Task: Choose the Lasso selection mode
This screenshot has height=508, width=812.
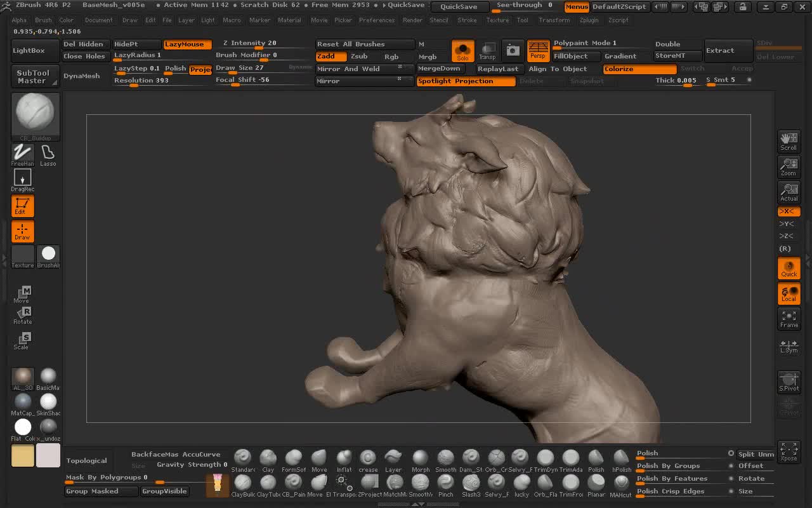Action: (48, 155)
